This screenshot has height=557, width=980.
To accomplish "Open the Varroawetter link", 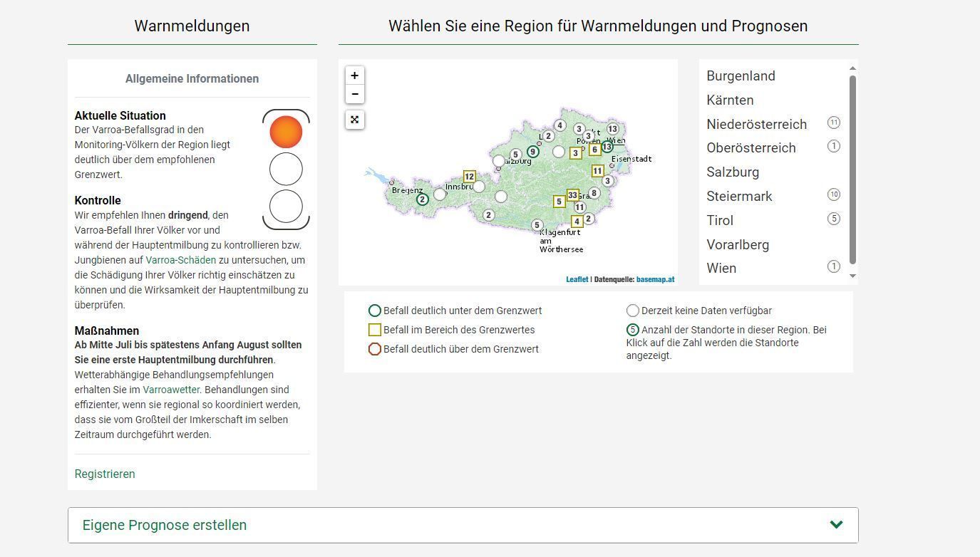I will coord(171,390).
